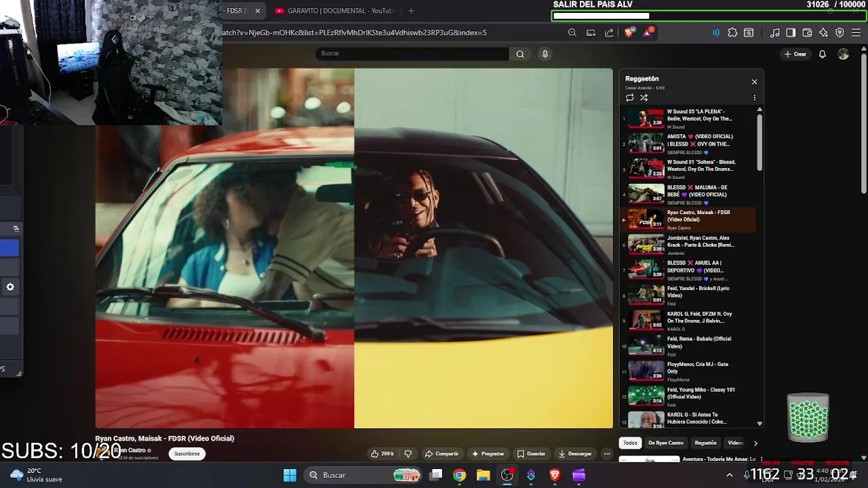Click the Compartir button
The image size is (868, 488).
click(x=441, y=453)
